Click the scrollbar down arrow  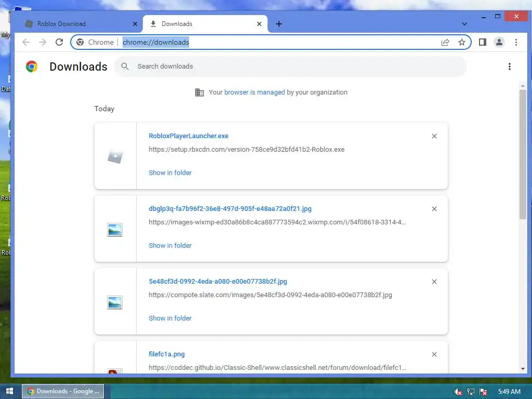pyautogui.click(x=523, y=368)
